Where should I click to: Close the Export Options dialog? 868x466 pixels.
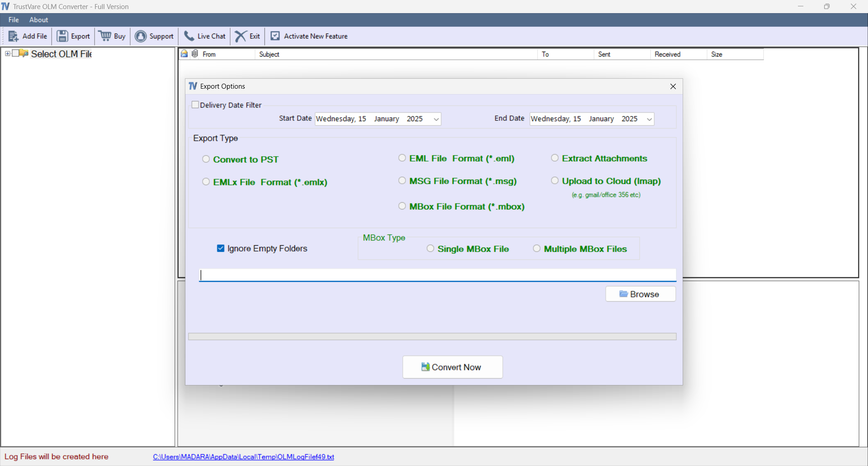coord(673,86)
